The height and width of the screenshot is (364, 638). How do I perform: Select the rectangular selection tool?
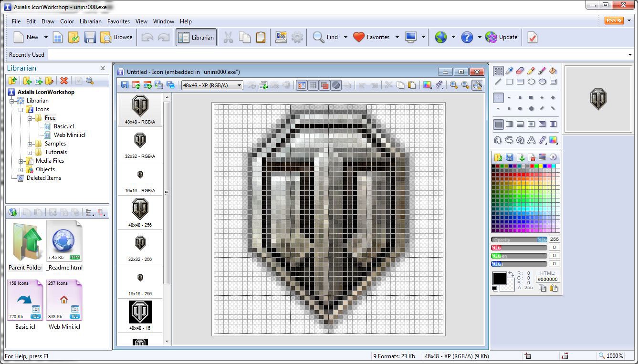click(498, 71)
